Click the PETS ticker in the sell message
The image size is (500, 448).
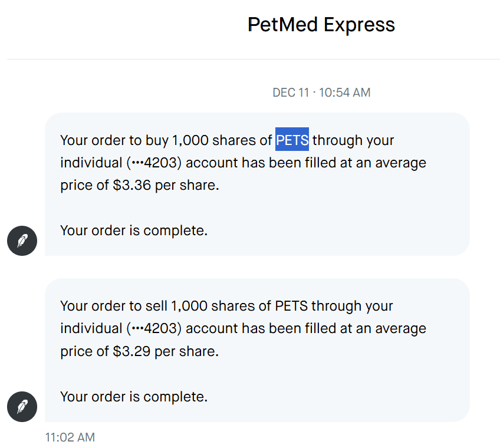click(x=292, y=307)
